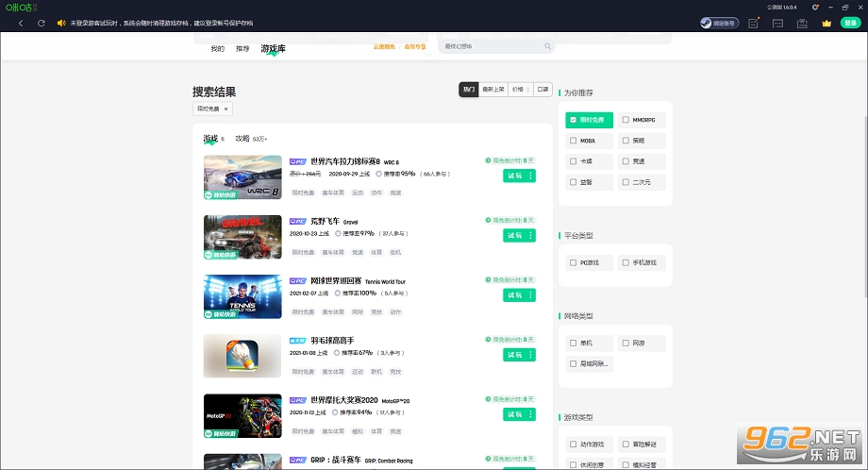Switch to 推荐 tab

(x=242, y=49)
